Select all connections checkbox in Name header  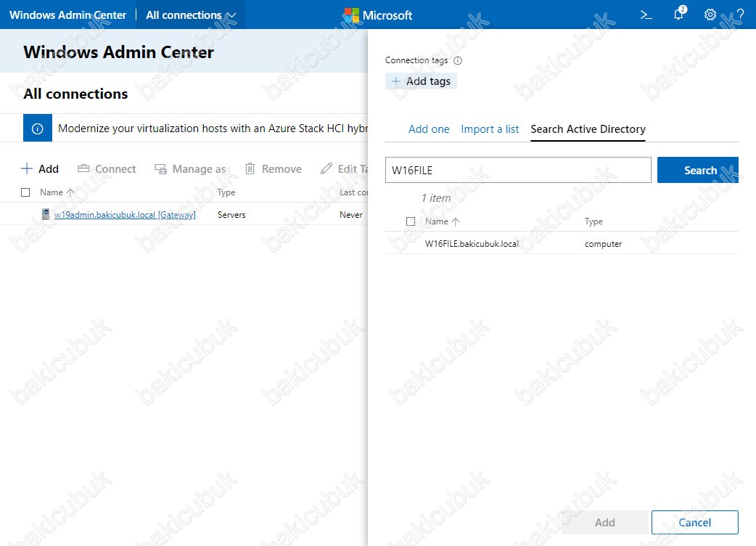point(25,192)
